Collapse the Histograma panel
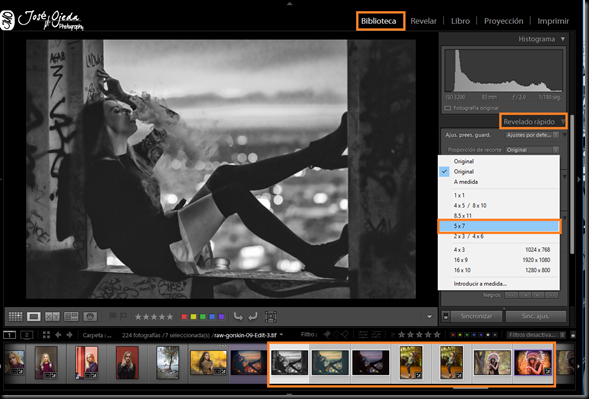The image size is (589, 399). (563, 39)
